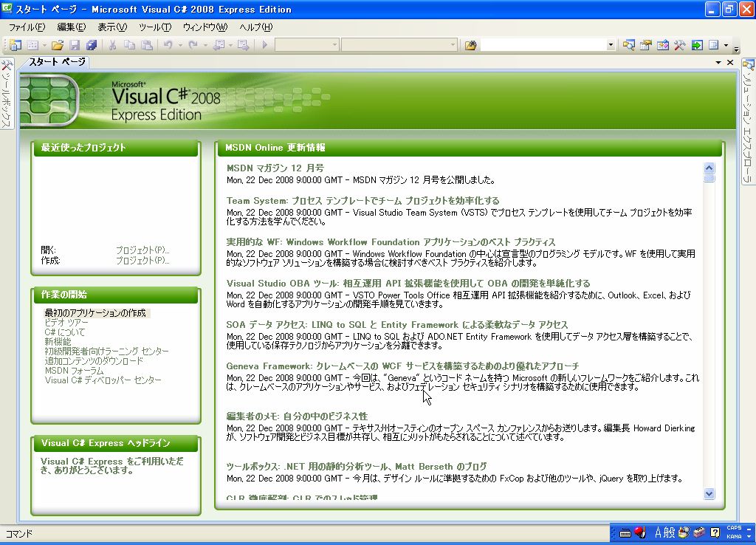
Task: Open the ビデオ ツアー link
Action: pyautogui.click(x=66, y=323)
